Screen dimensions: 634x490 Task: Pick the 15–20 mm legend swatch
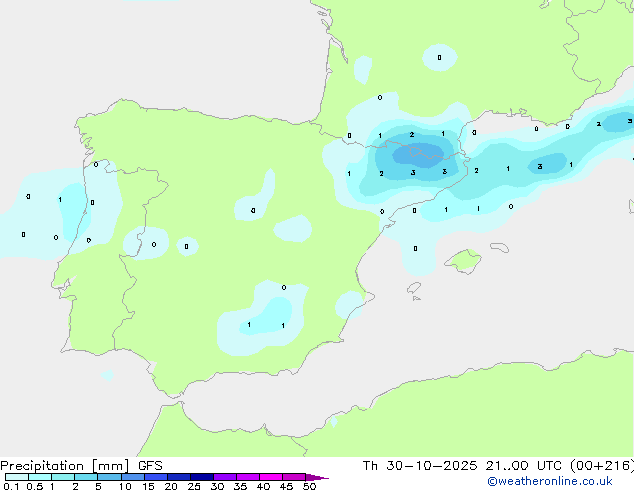coord(155,477)
